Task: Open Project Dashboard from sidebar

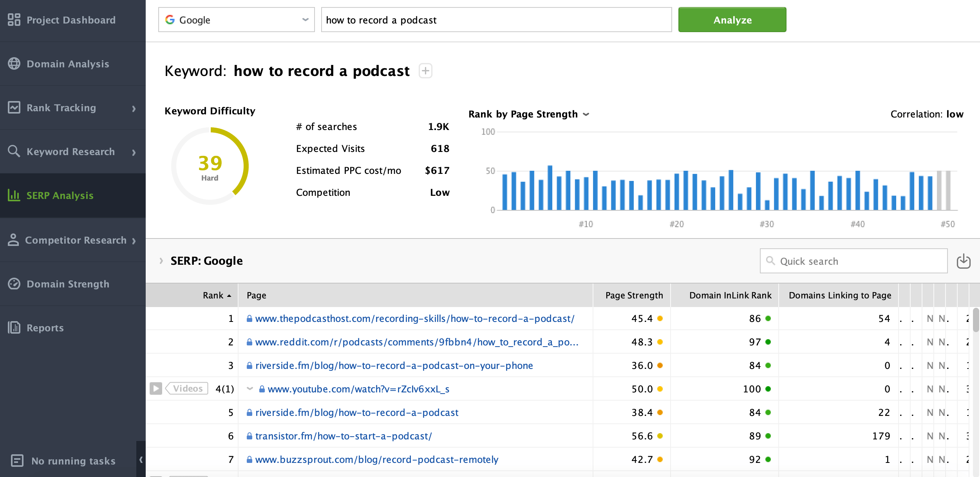Action: pos(73,20)
